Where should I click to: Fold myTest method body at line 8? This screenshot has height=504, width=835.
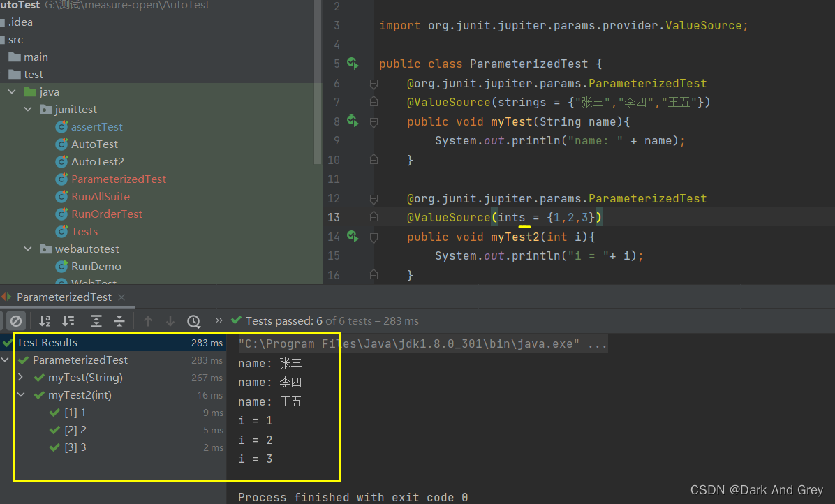[374, 122]
